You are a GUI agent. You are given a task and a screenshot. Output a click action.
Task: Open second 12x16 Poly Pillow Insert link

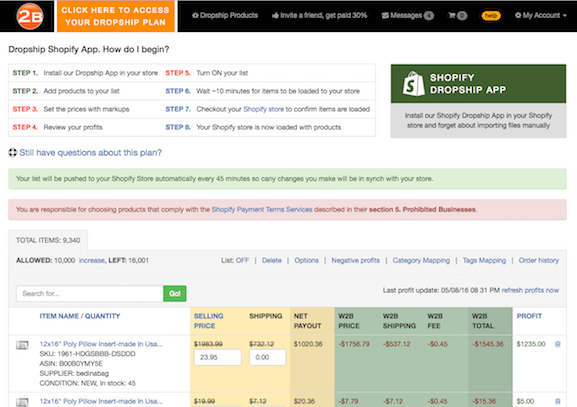(x=101, y=401)
